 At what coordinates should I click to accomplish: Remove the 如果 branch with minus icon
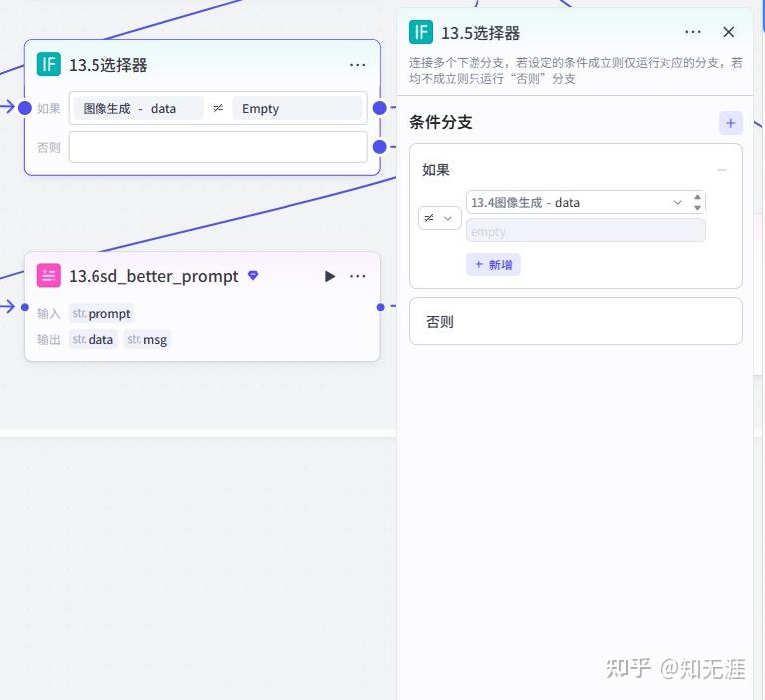722,170
